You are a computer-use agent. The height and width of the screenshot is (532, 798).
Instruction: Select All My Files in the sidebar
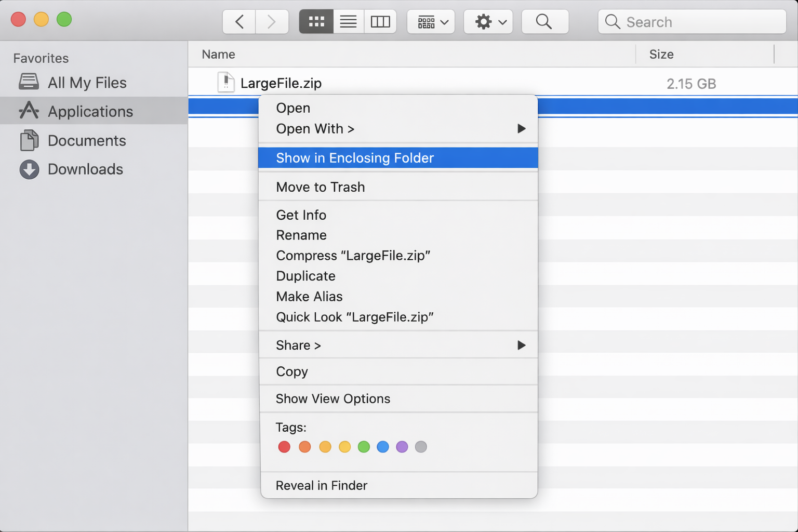(87, 83)
